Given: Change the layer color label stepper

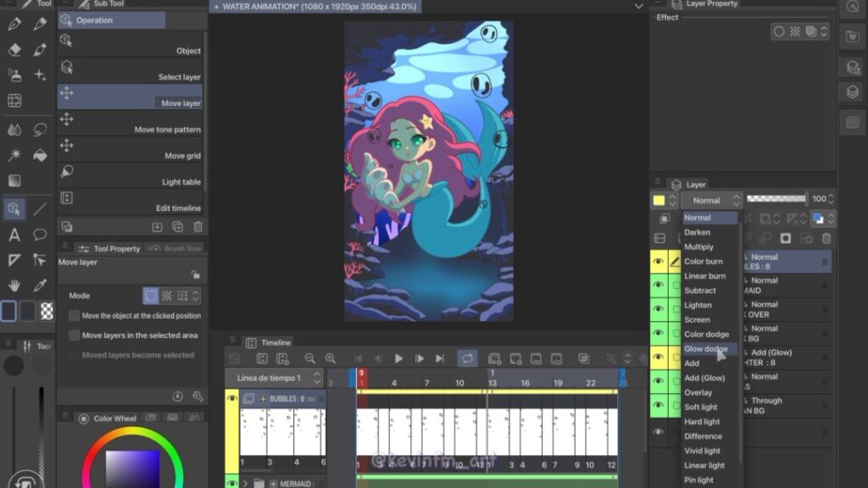Looking at the screenshot, I should (672, 200).
